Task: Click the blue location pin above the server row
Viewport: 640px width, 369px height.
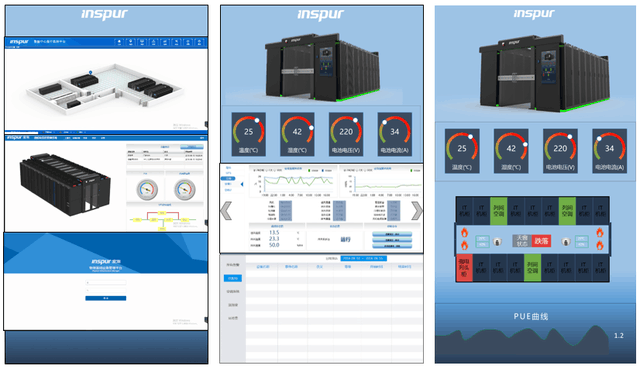Action: coord(91,73)
